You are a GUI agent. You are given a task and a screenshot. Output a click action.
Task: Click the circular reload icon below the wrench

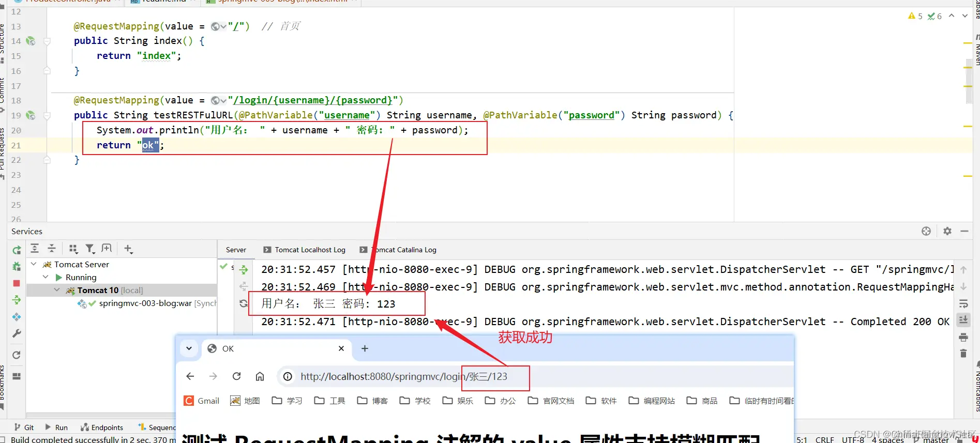(x=17, y=355)
